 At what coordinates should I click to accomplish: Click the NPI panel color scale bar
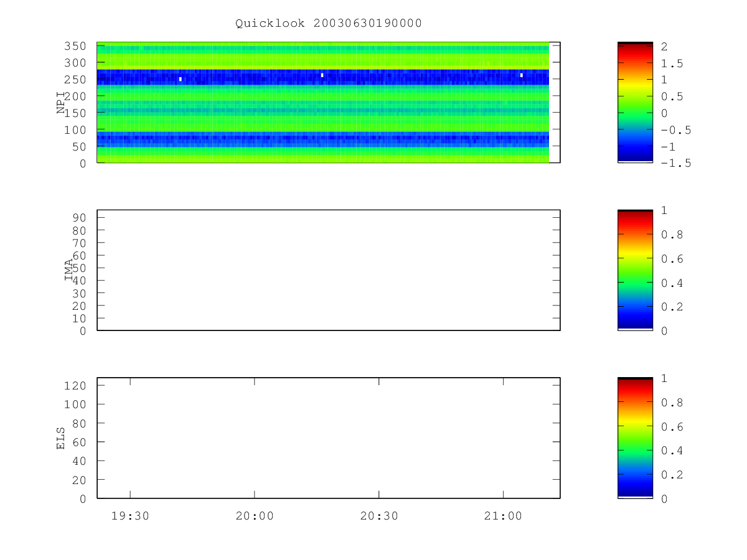pos(635,102)
